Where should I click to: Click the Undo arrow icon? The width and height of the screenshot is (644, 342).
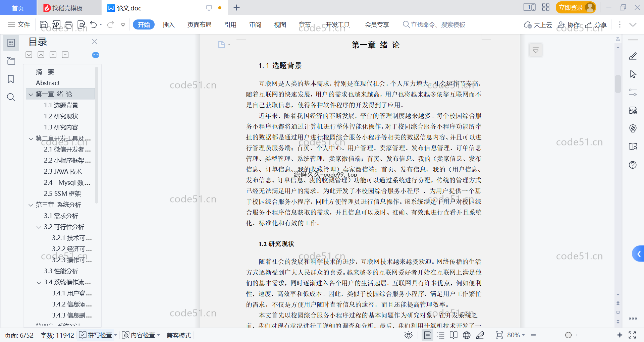tap(94, 24)
